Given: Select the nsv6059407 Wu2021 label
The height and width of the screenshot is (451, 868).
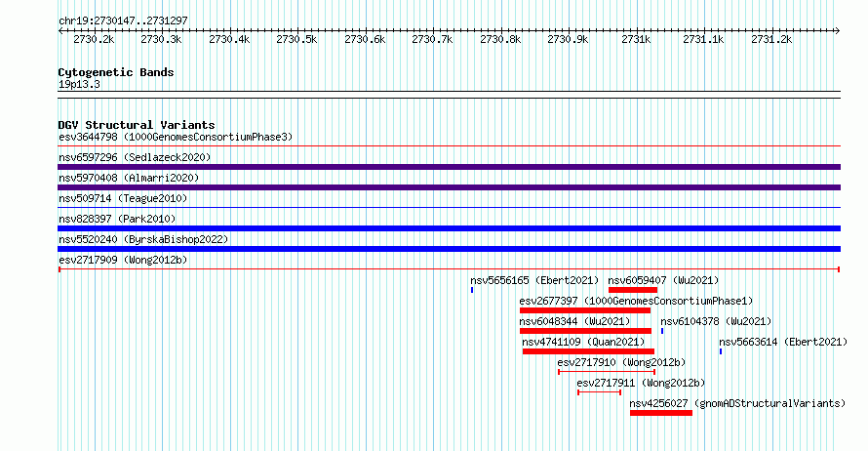Looking at the screenshot, I should (x=663, y=280).
